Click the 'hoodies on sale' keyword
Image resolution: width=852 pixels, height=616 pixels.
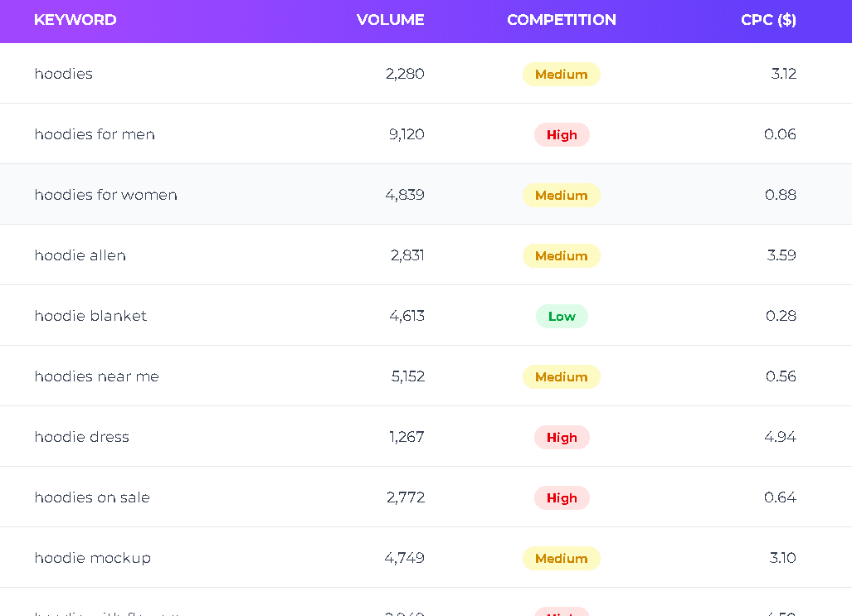click(x=92, y=497)
